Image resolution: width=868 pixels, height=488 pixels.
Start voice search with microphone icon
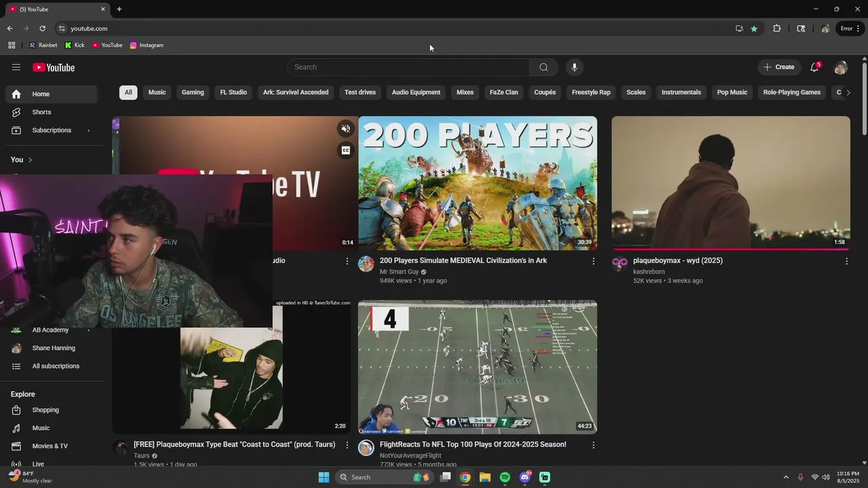tap(574, 67)
